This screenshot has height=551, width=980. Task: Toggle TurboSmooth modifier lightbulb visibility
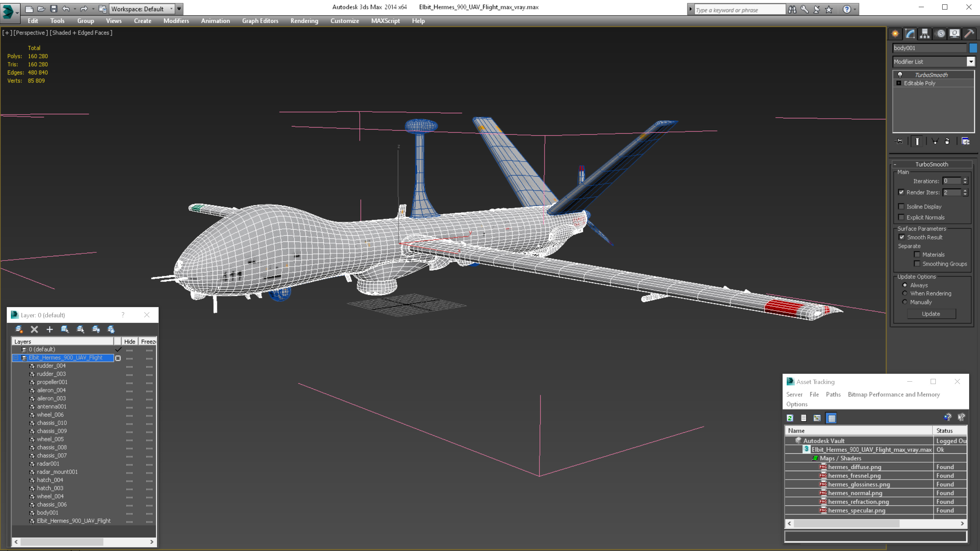pos(900,74)
